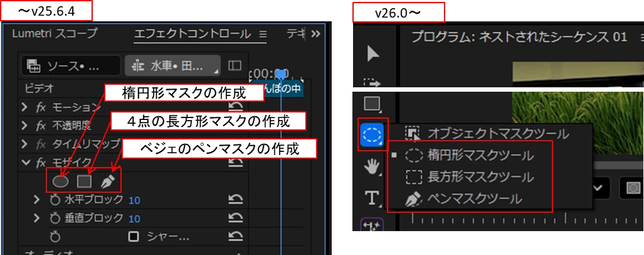Toggle the モーション fx on/off badge

pyautogui.click(x=41, y=108)
